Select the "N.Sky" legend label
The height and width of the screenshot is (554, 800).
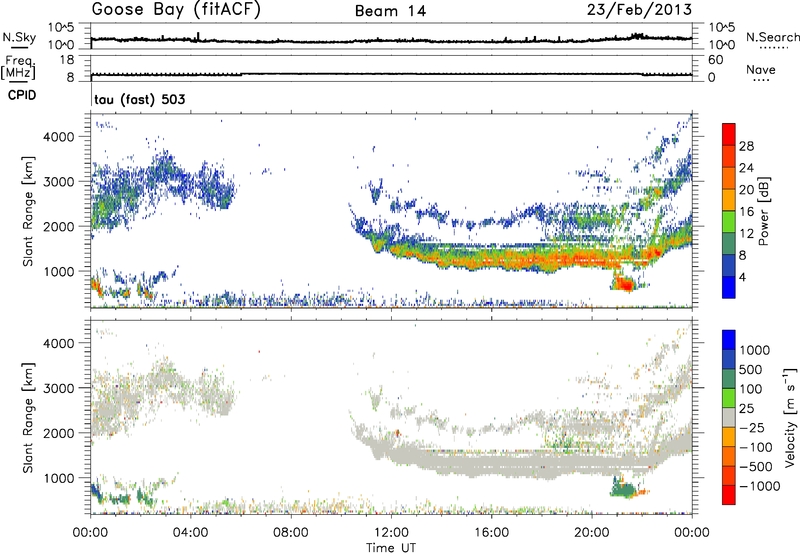19,37
